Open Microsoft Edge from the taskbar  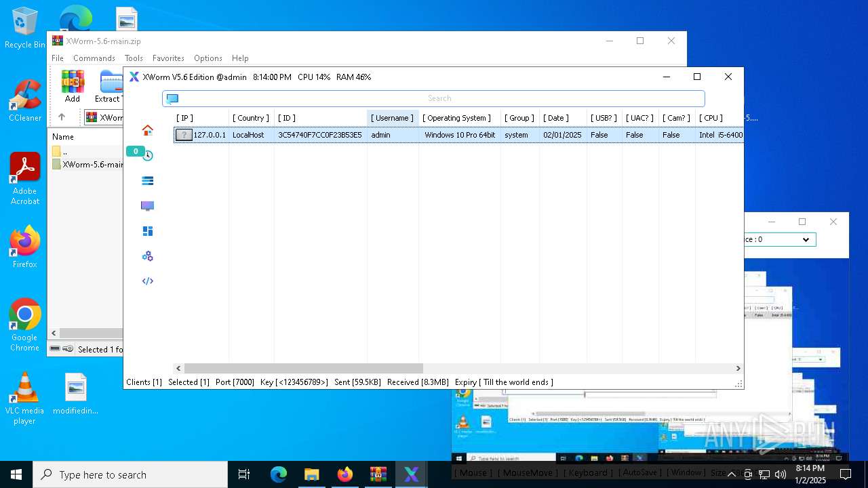(279, 474)
